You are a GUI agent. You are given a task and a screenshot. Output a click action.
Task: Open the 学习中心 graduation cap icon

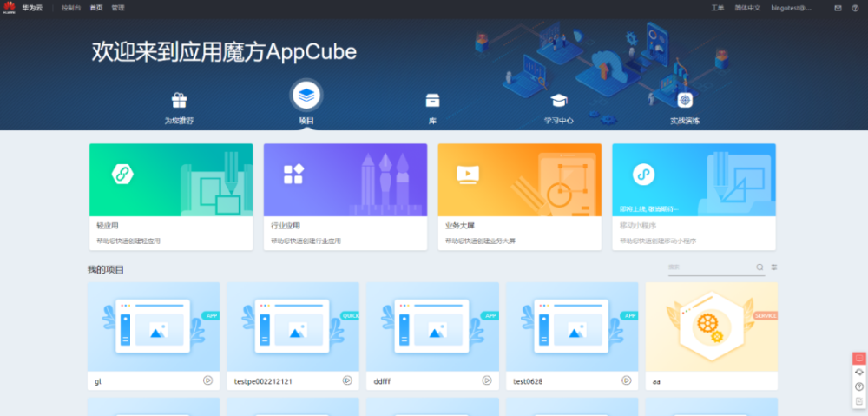pos(558,101)
